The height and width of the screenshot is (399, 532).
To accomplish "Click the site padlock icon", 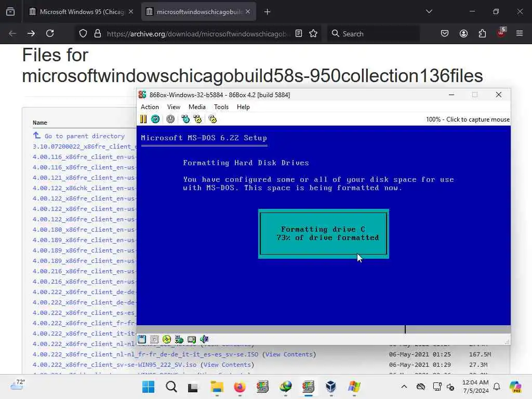I will [x=98, y=34].
